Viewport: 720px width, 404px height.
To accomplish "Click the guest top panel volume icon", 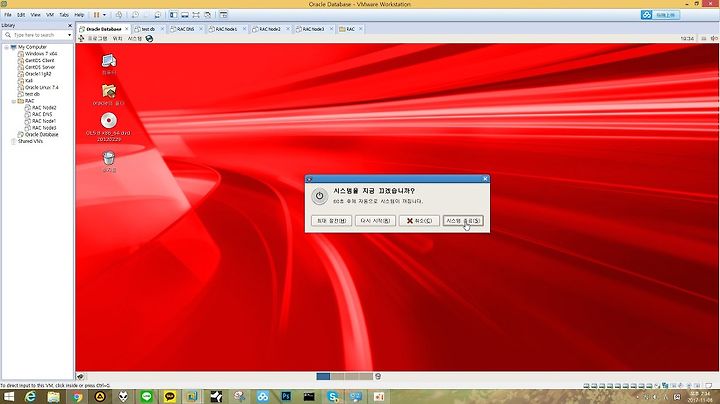I will (714, 39).
